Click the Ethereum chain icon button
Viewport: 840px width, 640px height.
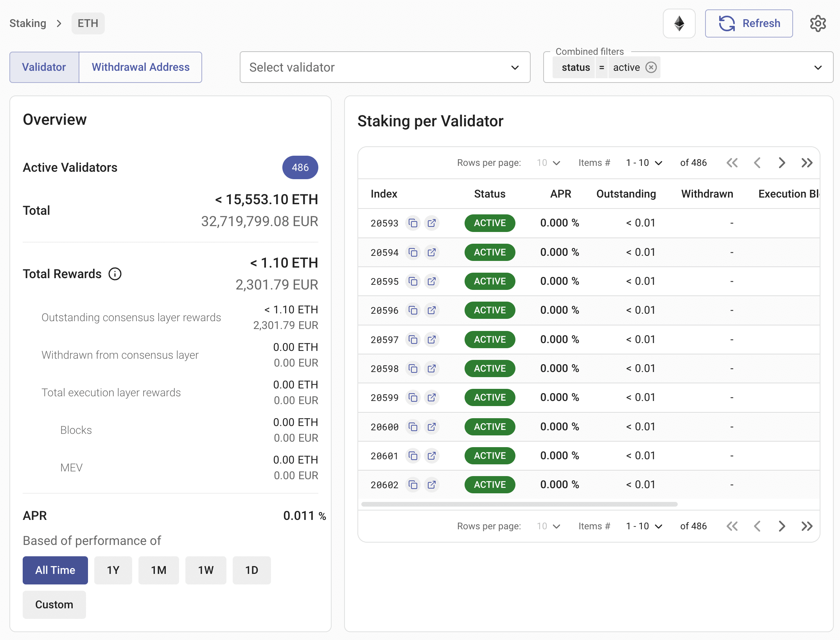point(679,23)
